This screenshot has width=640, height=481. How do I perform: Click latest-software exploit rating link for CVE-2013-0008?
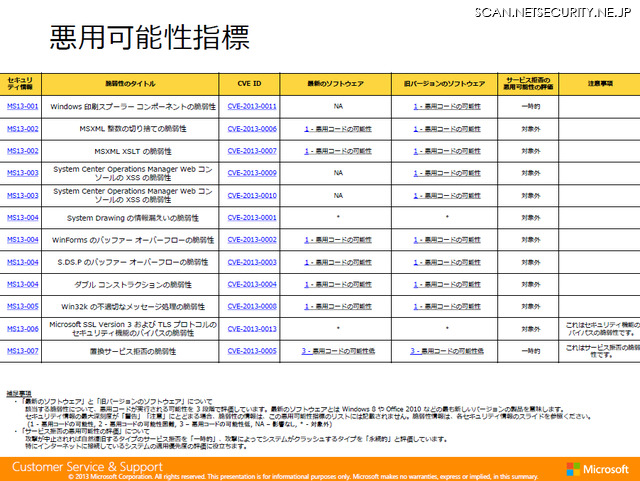click(x=338, y=307)
